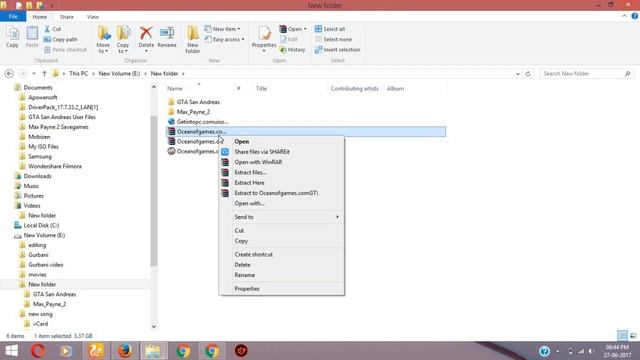Open the GTA San Andreas folder in file list

(198, 102)
